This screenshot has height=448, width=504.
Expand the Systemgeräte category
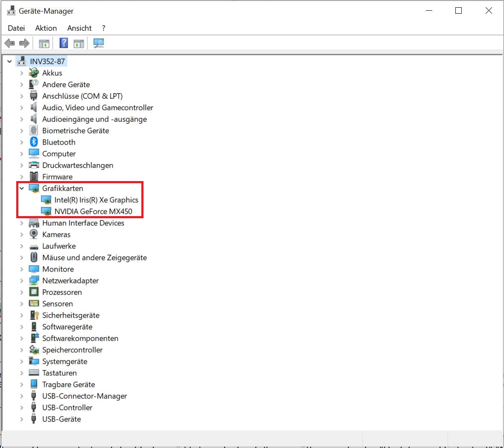point(21,361)
